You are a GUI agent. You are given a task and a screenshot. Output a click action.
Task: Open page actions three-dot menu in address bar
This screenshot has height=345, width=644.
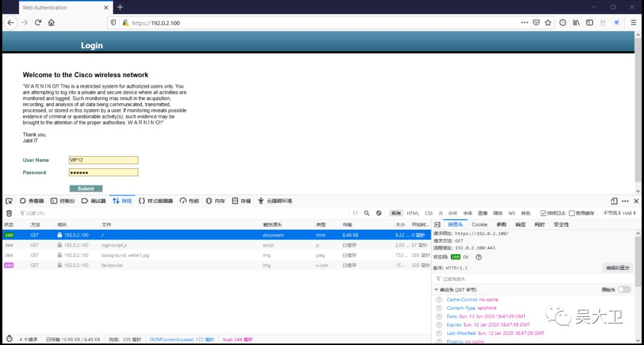[525, 23]
